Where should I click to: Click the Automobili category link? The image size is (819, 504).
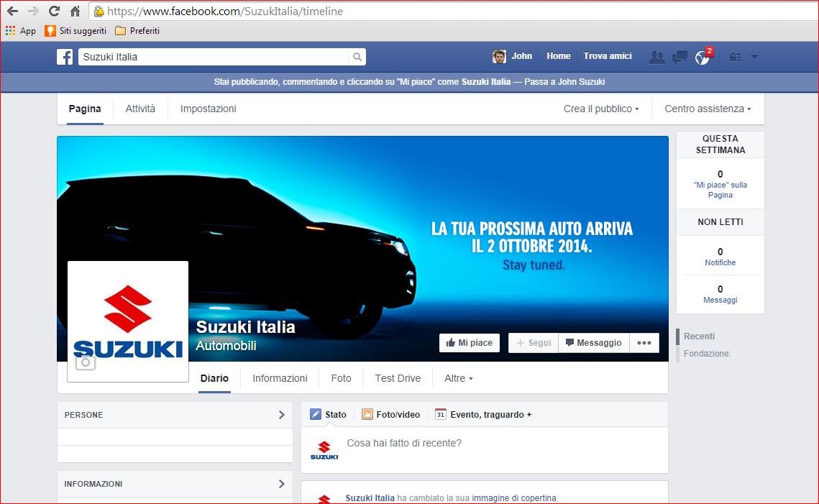click(x=227, y=346)
